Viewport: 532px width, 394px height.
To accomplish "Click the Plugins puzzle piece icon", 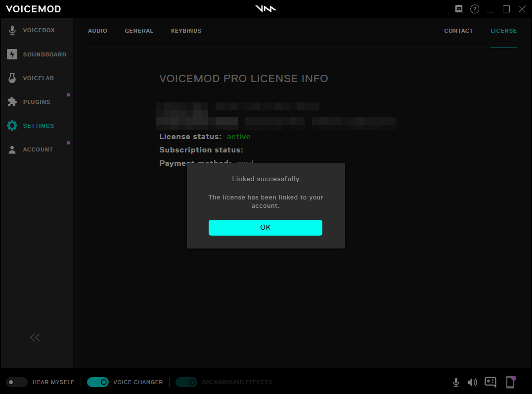I will pos(12,102).
